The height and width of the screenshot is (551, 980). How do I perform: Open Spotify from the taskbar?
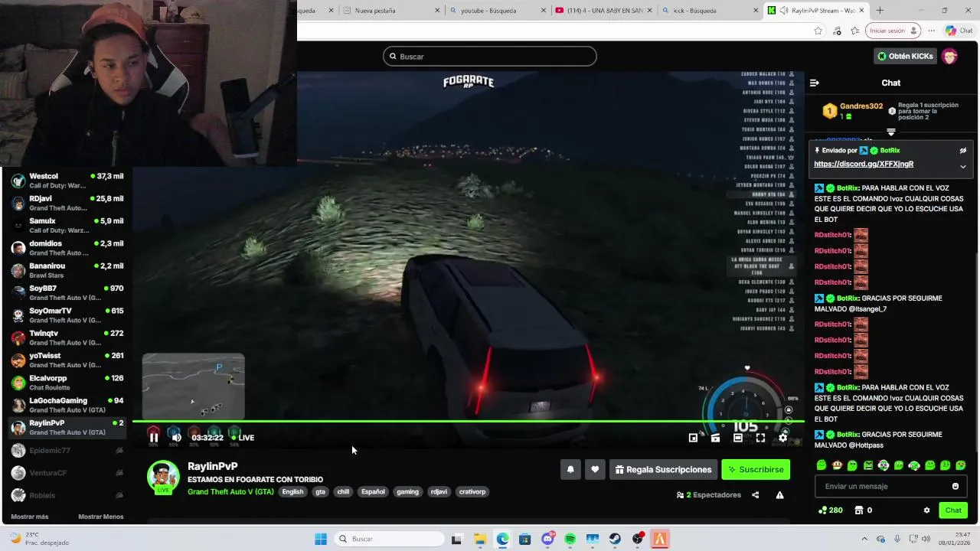(x=570, y=539)
